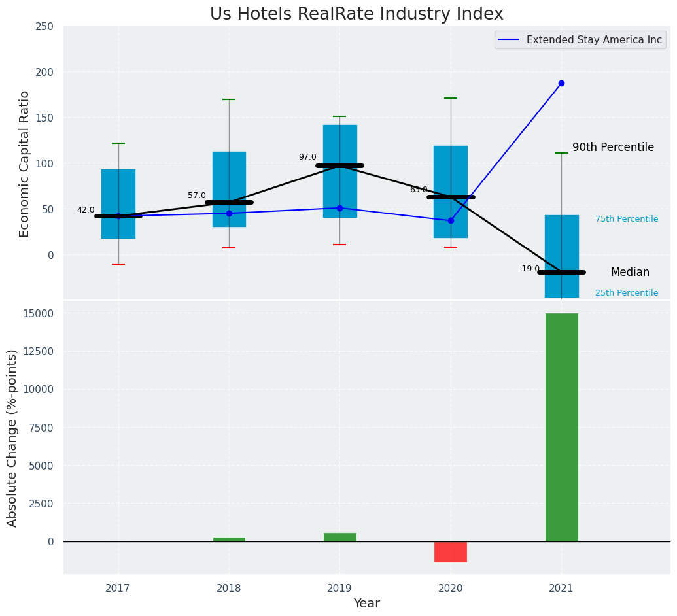Click the blue line sample in the legend
The width and height of the screenshot is (677, 616).
(510, 40)
